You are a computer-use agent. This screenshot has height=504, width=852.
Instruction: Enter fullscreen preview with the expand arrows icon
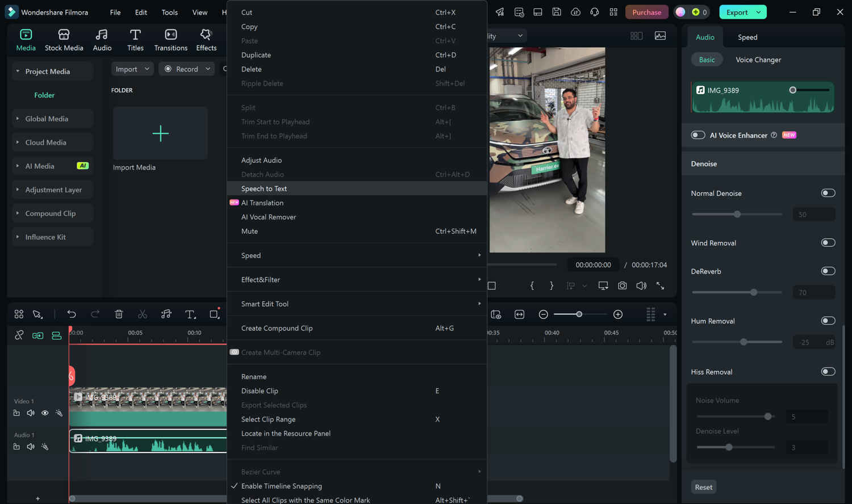coord(660,285)
